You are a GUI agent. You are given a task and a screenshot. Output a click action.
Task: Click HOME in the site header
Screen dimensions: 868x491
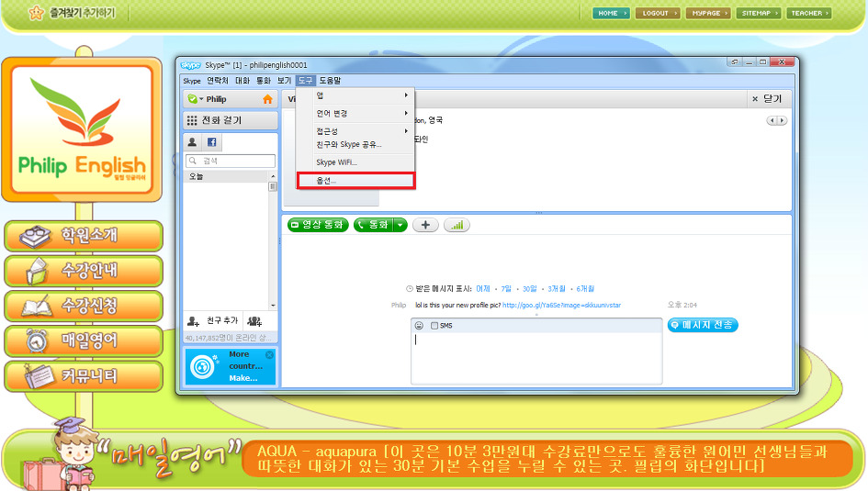(611, 13)
